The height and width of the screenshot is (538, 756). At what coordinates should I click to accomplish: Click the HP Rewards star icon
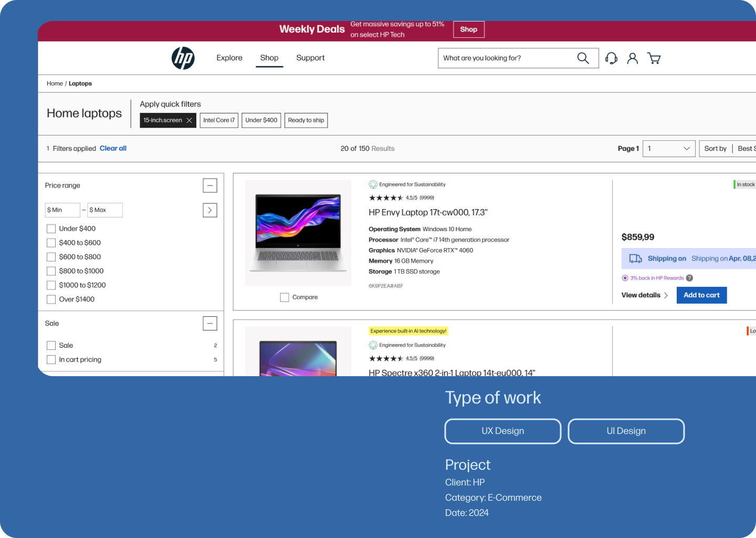tap(625, 278)
